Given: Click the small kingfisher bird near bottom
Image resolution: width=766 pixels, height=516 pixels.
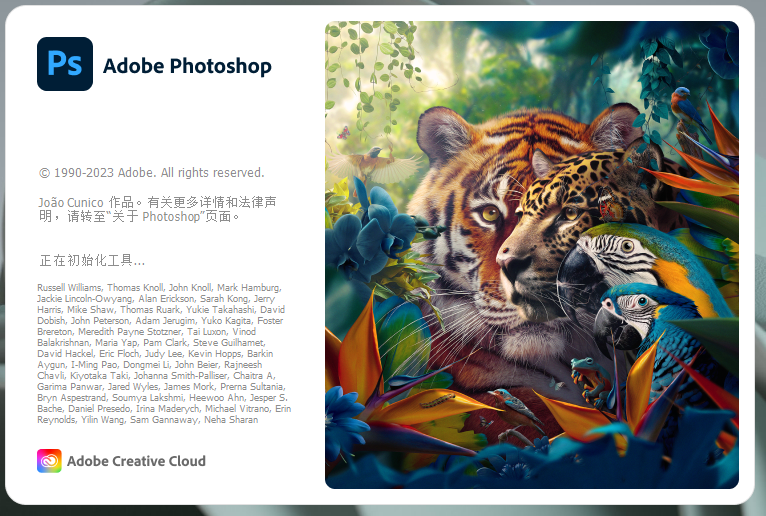Looking at the screenshot, I should click(x=513, y=406).
